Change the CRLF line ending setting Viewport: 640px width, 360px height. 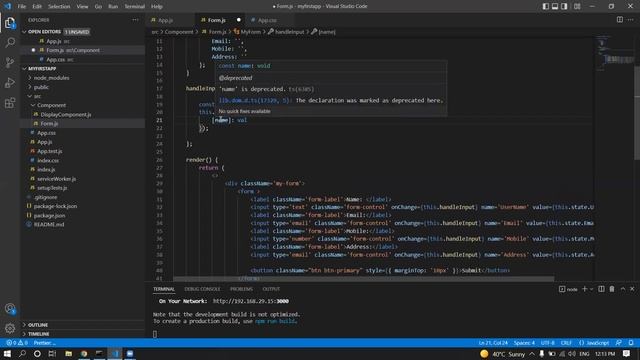coord(566,343)
